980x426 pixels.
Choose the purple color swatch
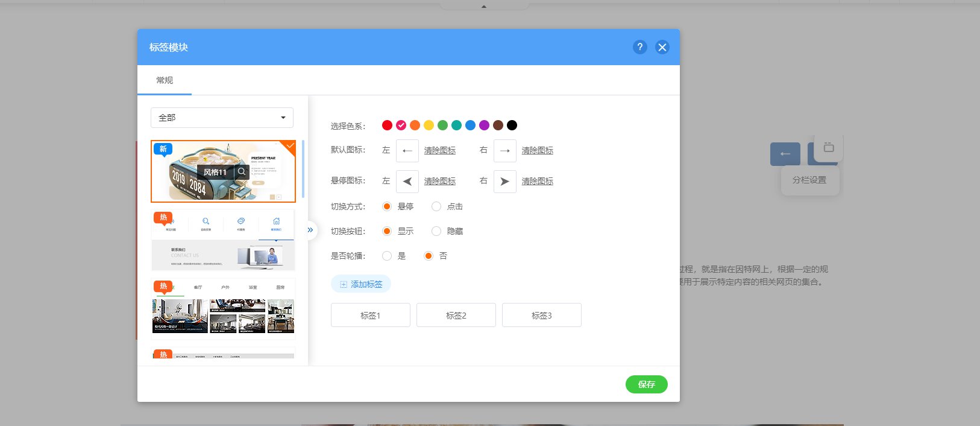[x=484, y=125]
